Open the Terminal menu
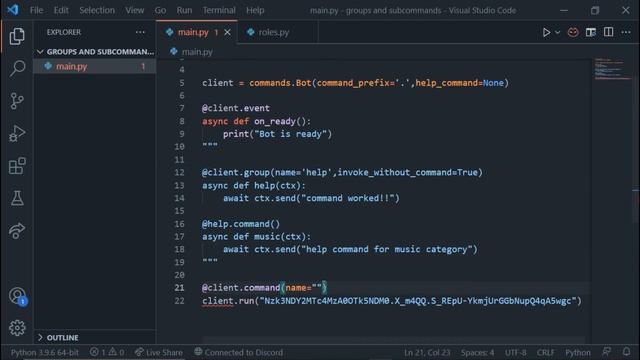Viewport: 640px width, 360px height. click(219, 10)
